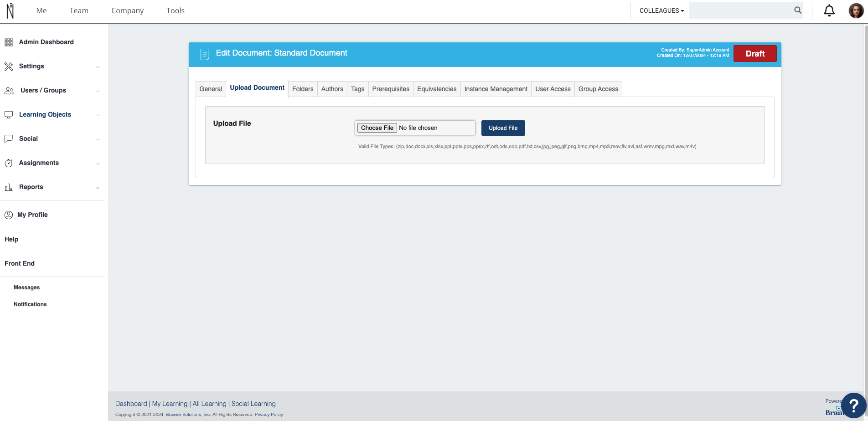This screenshot has width=868, height=421.
Task: Switch to the Prerequisites tab
Action: coord(391,89)
